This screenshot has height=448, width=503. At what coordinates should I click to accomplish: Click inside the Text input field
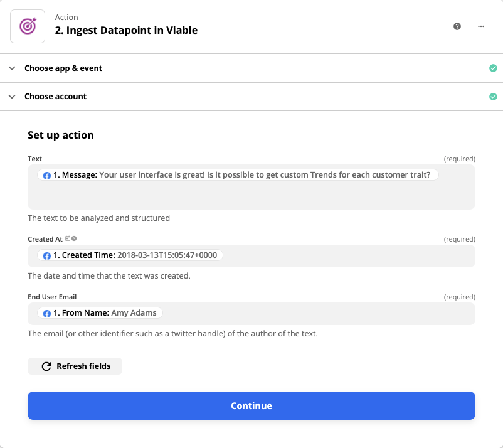pyautogui.click(x=251, y=196)
